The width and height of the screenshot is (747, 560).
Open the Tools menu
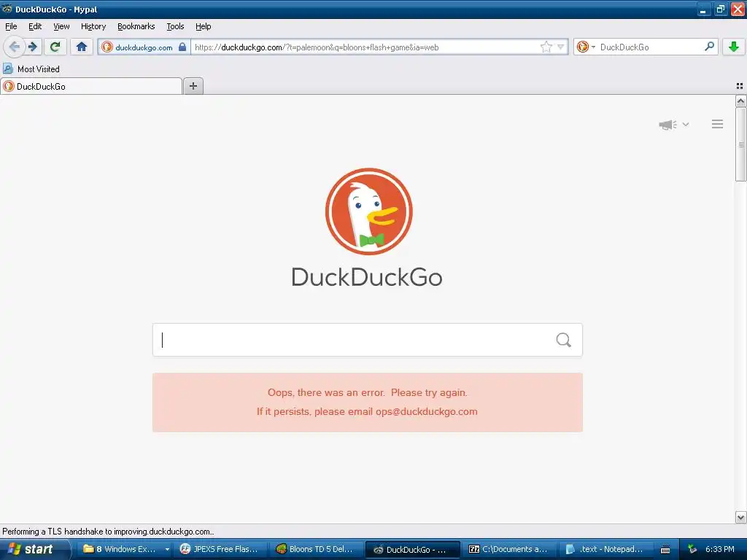click(x=175, y=26)
